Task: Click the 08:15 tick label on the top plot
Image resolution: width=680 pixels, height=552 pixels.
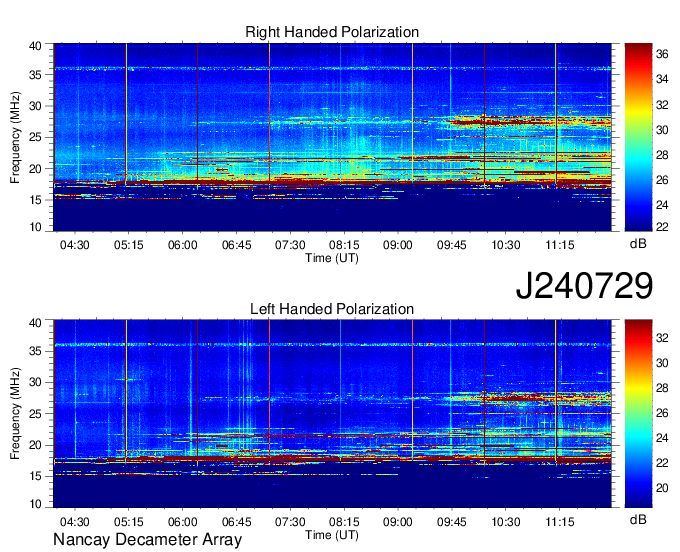Action: coord(344,245)
